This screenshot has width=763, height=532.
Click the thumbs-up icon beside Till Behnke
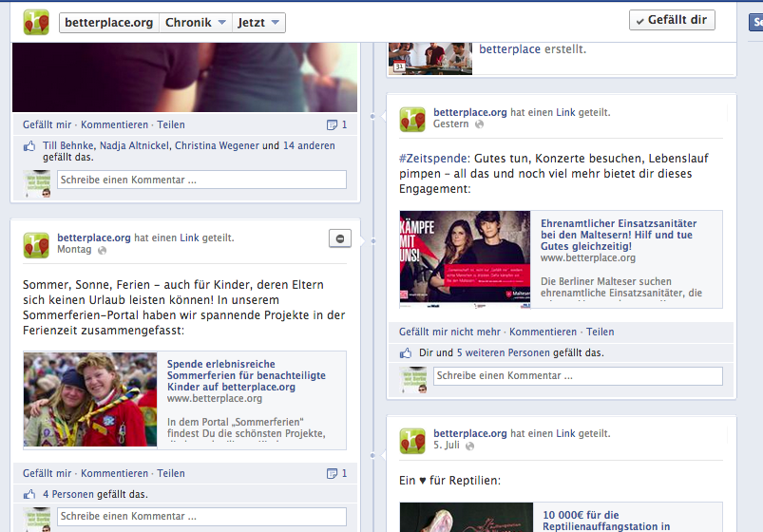click(31, 146)
